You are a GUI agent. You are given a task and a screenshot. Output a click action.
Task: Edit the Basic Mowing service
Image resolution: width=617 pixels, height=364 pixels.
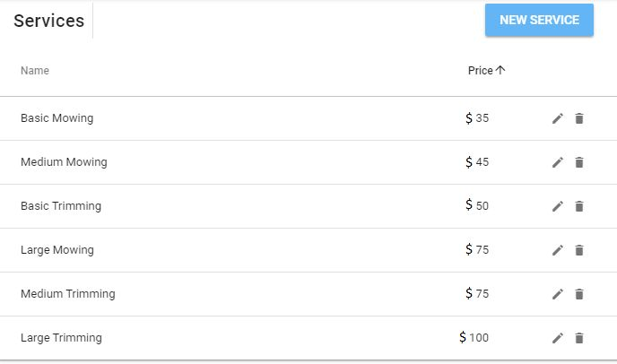click(x=557, y=118)
